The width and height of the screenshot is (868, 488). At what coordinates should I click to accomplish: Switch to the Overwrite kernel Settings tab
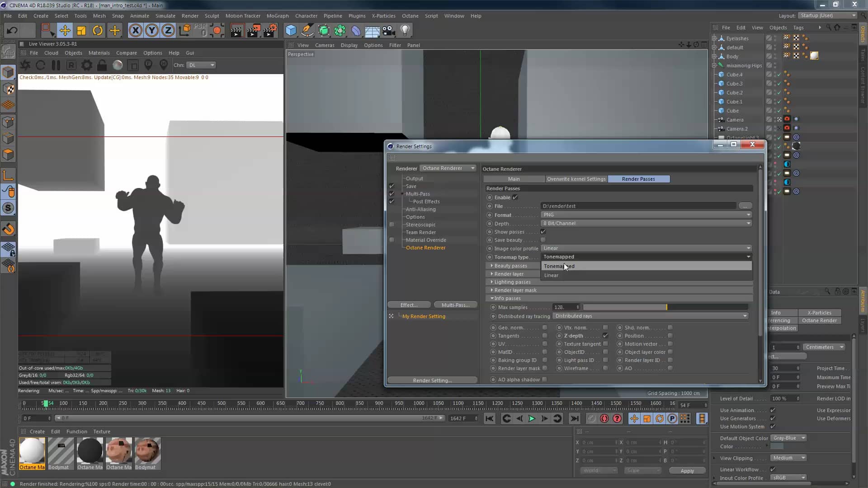(576, 179)
